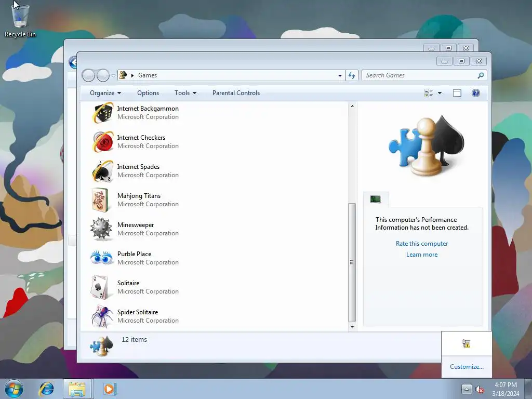
Task: Open the Tools dropdown menu
Action: [185, 93]
